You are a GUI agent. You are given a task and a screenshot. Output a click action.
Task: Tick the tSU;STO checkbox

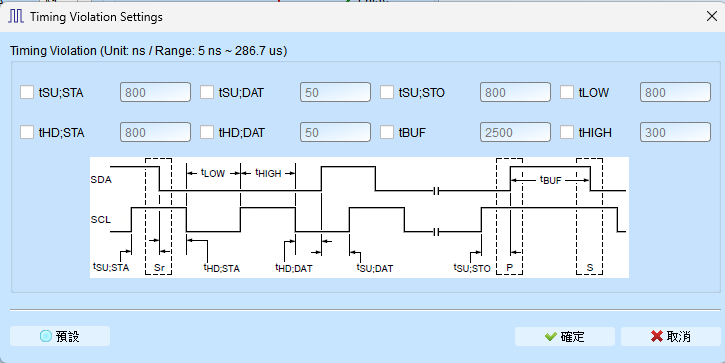[387, 92]
